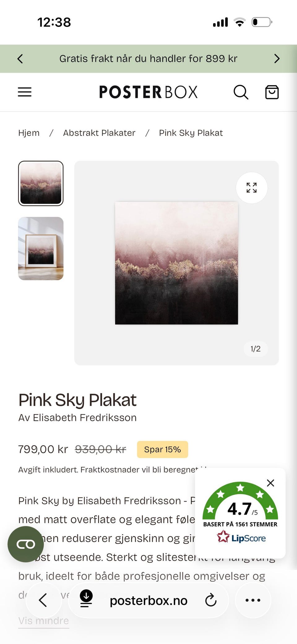Open browser three-dots more menu
Image resolution: width=297 pixels, height=644 pixels.
[x=253, y=600]
